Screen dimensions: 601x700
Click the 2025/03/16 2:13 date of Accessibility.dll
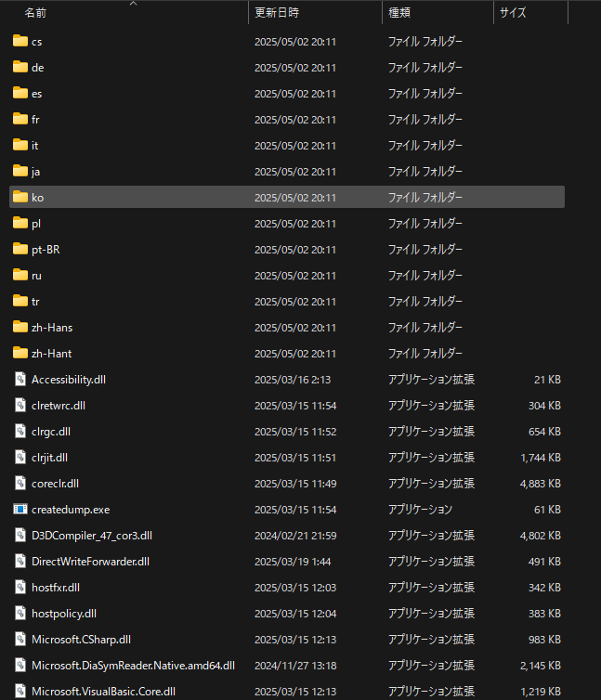(293, 380)
